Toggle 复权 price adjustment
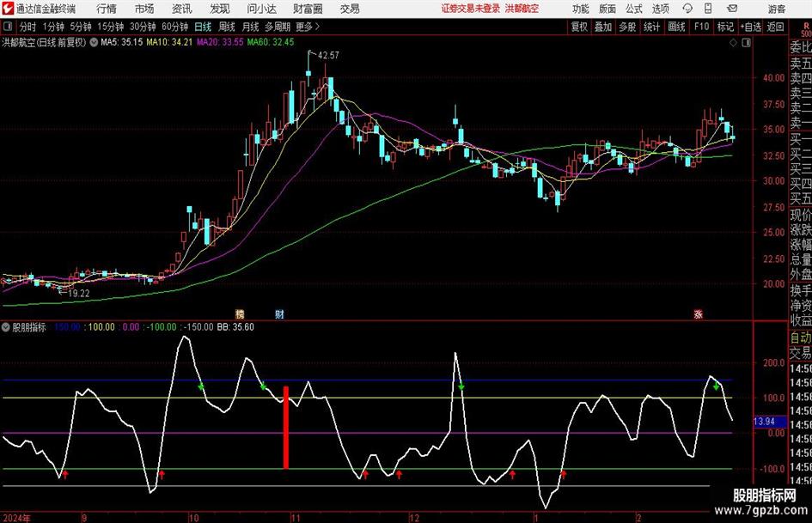 [x=580, y=27]
